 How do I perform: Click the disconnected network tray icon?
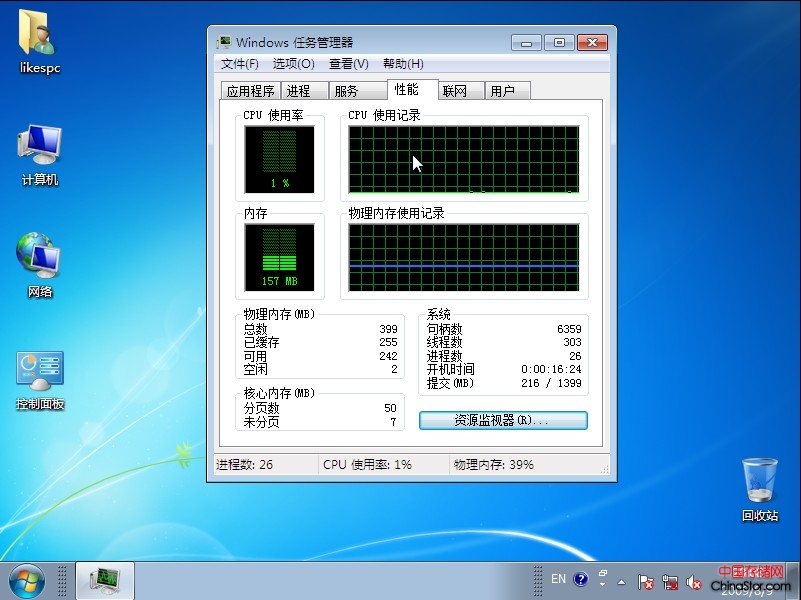coord(670,580)
